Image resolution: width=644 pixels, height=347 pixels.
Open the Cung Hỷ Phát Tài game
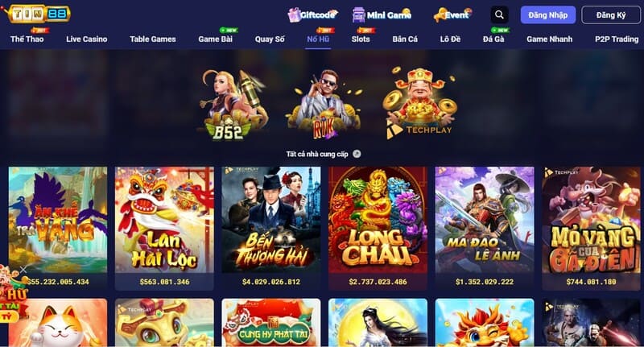(271, 323)
